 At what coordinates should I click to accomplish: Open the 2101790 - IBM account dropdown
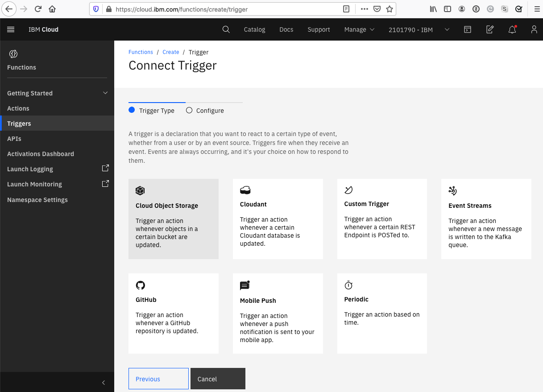pyautogui.click(x=419, y=30)
